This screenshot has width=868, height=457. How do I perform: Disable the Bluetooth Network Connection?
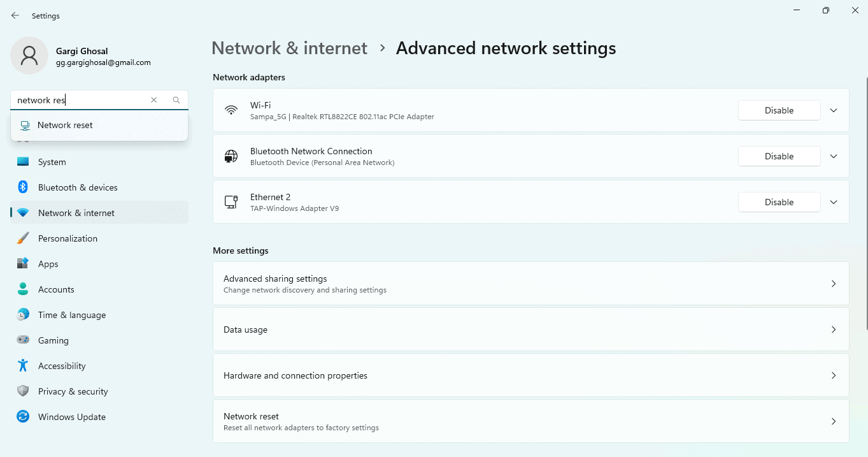click(x=779, y=156)
